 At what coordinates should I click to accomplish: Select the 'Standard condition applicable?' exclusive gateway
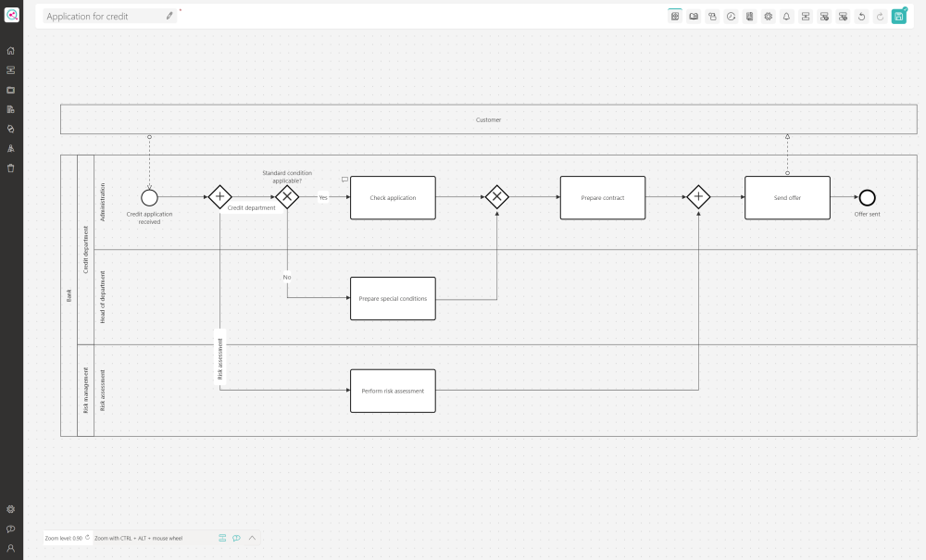tap(287, 197)
